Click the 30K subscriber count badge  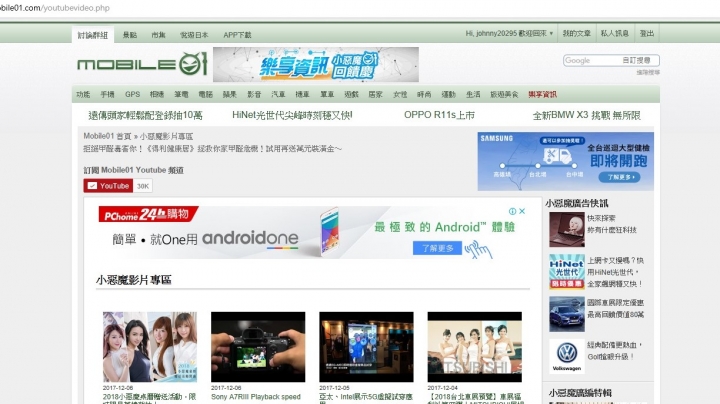(143, 186)
